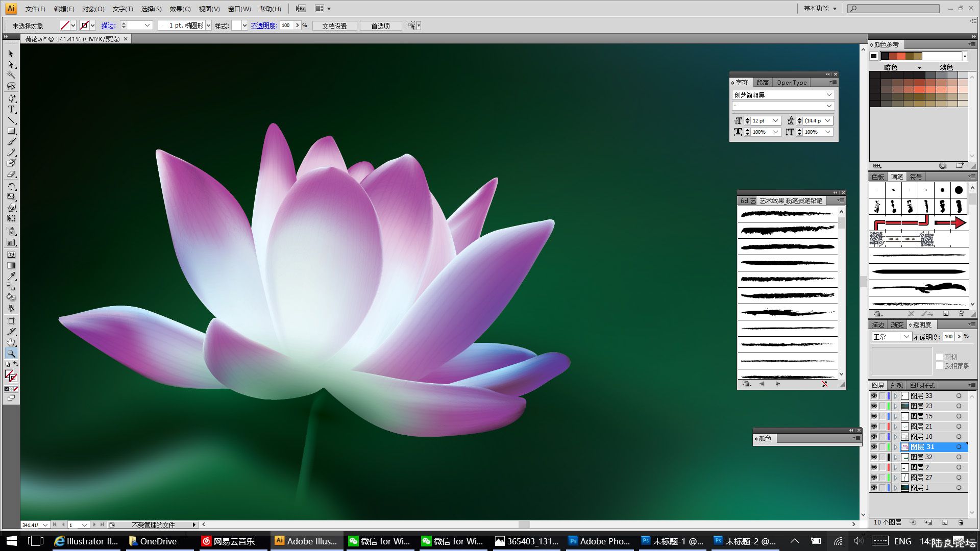
Task: Select the Eyedropper tool
Action: (x=11, y=276)
